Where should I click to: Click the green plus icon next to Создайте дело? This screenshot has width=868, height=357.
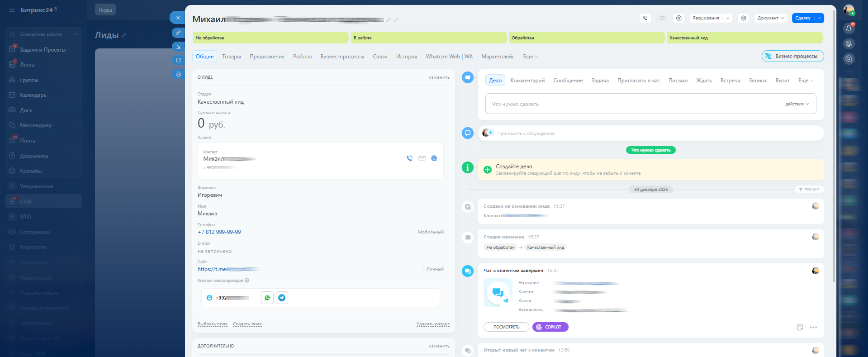pos(488,170)
